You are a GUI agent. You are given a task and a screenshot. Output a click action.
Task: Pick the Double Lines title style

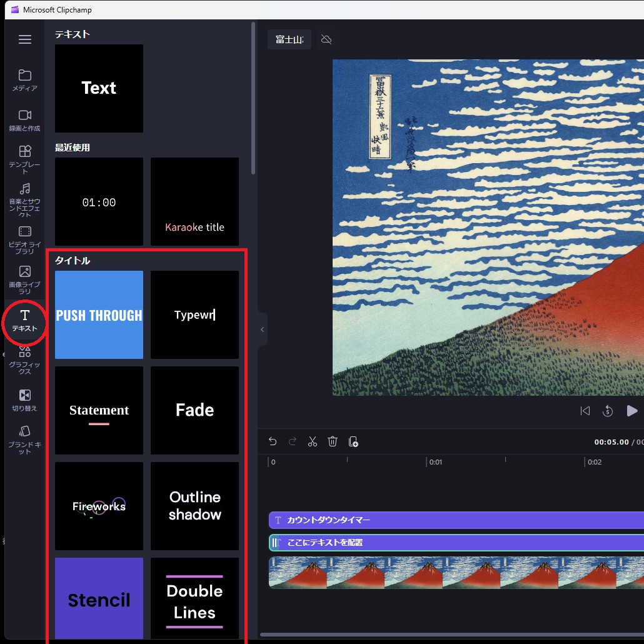(x=194, y=598)
